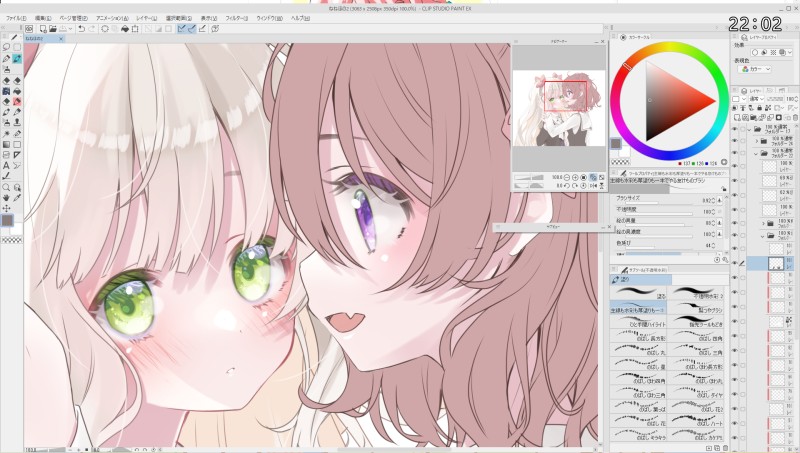Collapse the フォルダー13 layer folder
800x453 pixels.
[x=749, y=130]
